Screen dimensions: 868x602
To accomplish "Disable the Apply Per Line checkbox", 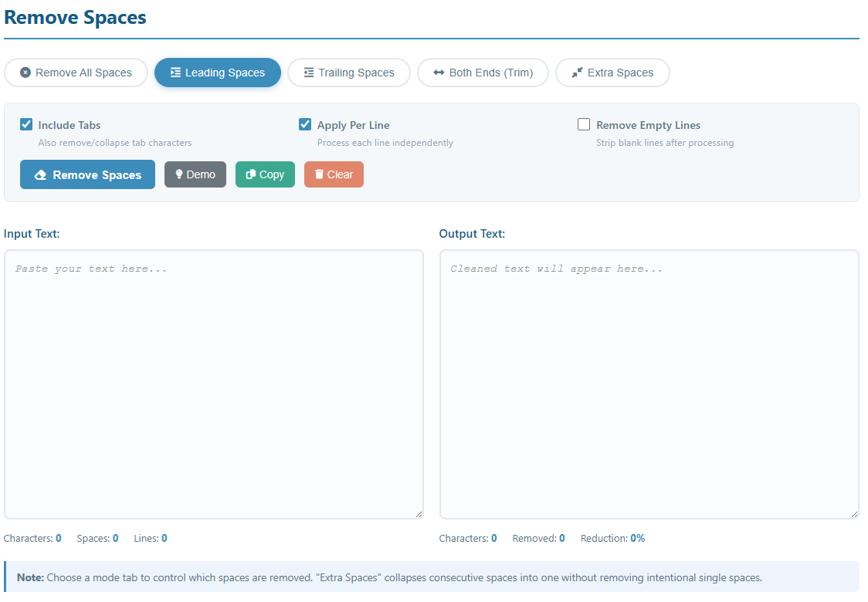I will 305,125.
